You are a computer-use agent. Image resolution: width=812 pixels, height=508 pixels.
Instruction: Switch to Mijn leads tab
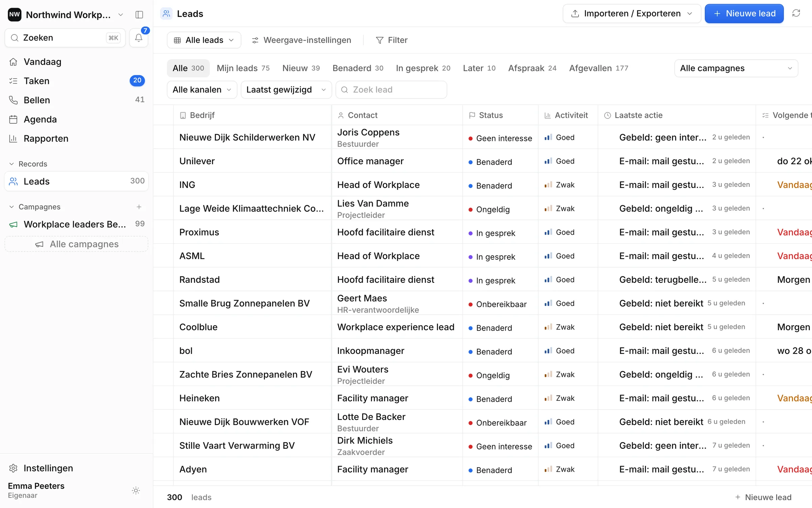[243, 68]
